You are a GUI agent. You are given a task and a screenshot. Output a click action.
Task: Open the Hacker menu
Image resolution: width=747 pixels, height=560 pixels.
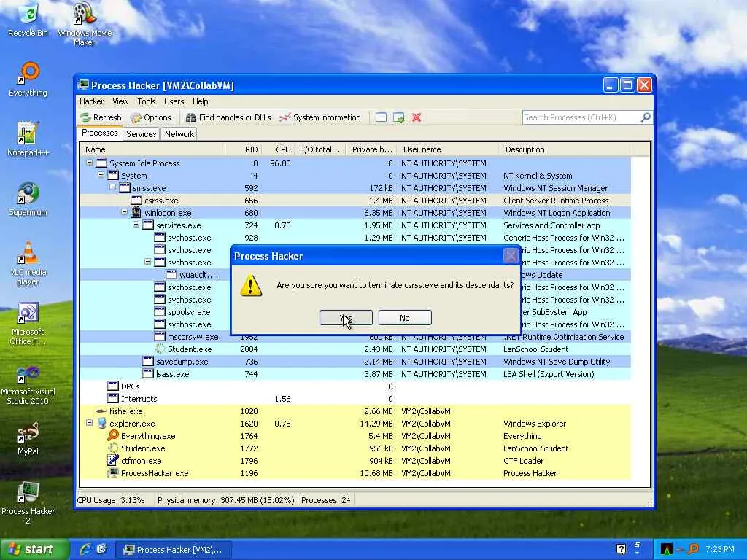(91, 101)
